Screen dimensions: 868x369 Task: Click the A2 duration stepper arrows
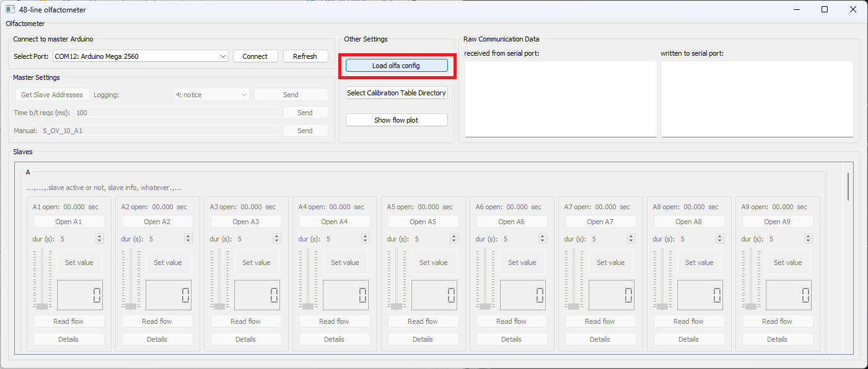click(188, 238)
